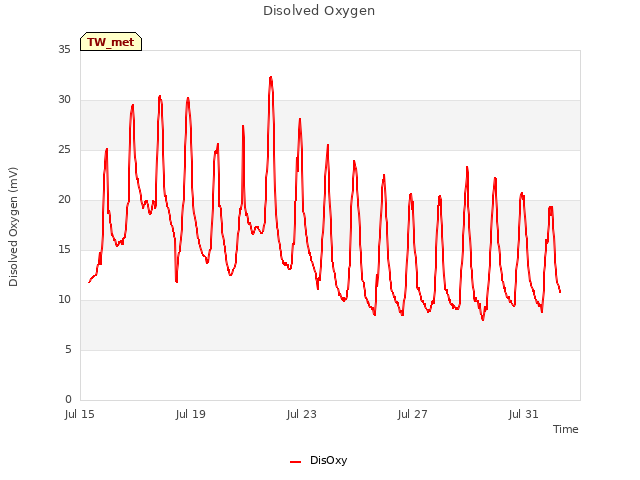The width and height of the screenshot is (640, 480).
Task: Click the TW_met label tag
Action: point(111,42)
